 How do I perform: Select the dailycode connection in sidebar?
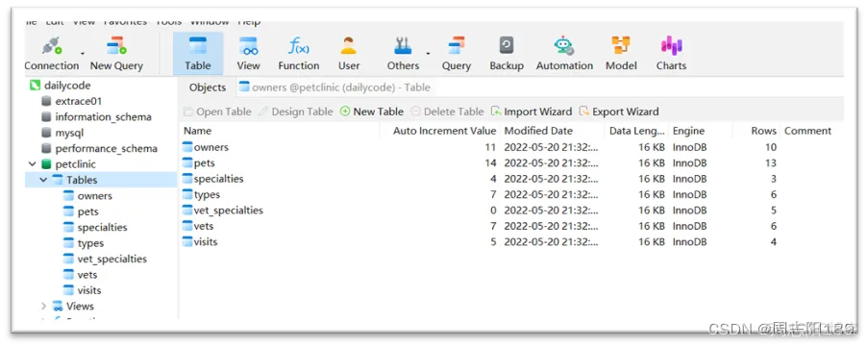pyautogui.click(x=60, y=86)
